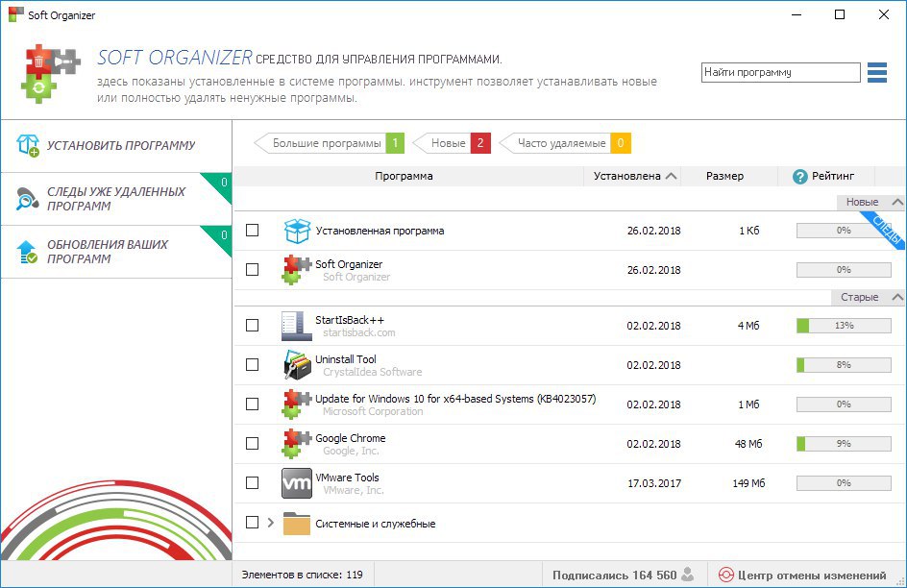Click the Soft Organizer puzzle logo in header

51,73
